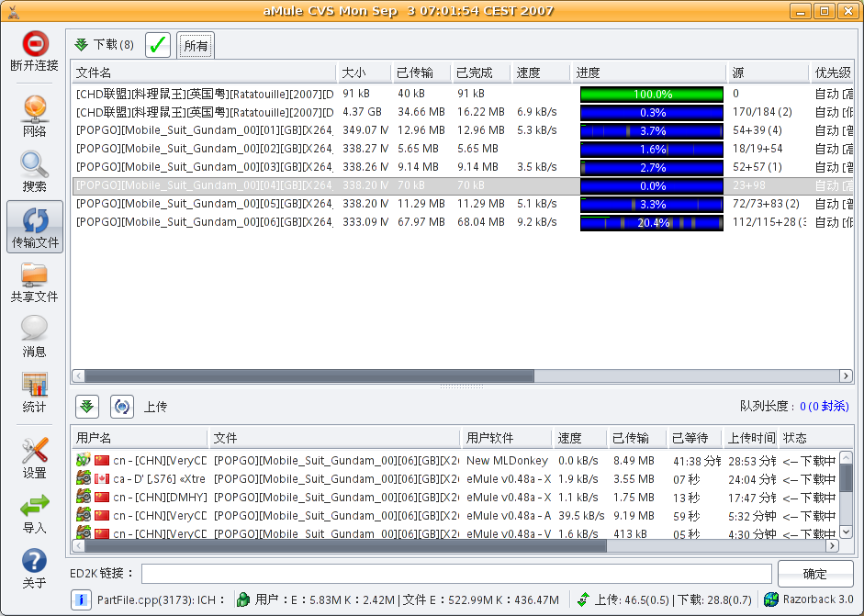Click downloads scrollbar left arrow
Image resolution: width=864 pixels, height=616 pixels.
(78, 375)
